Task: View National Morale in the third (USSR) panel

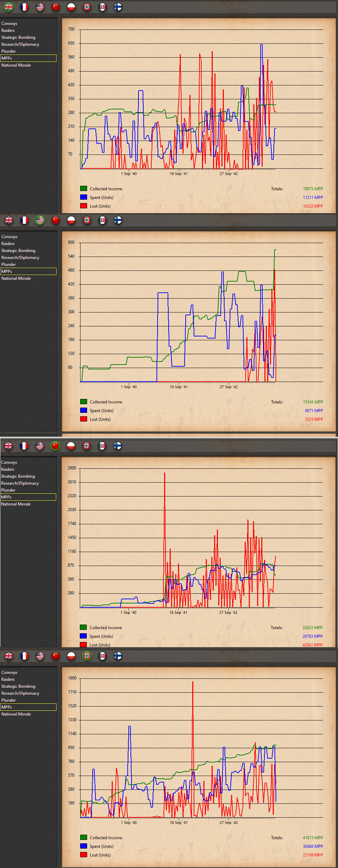Action: pos(16,504)
